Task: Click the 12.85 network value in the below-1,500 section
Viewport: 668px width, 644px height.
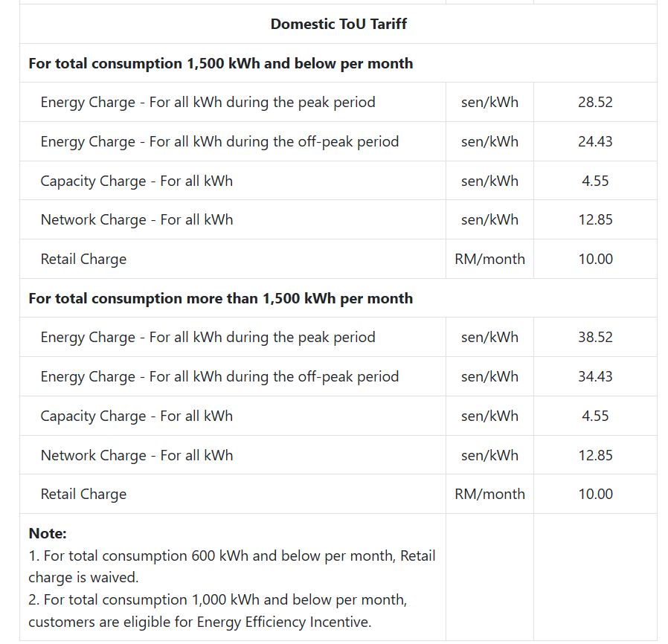Action: 595,219
